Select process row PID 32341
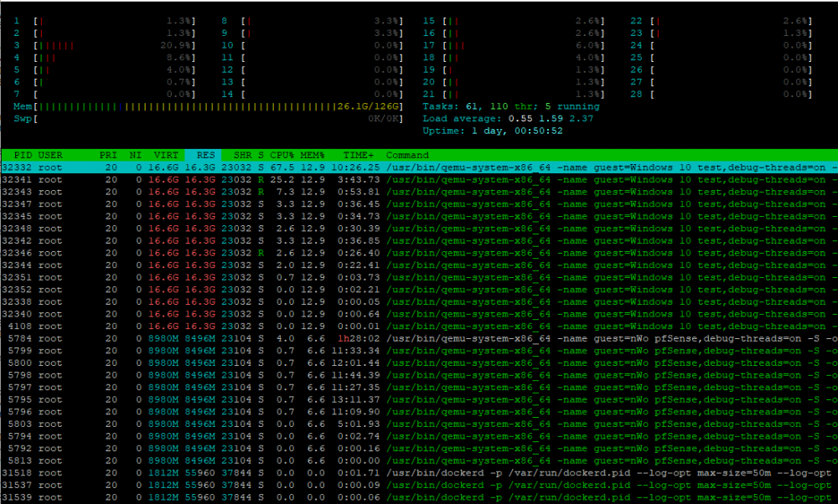Image resolution: width=838 pixels, height=504 pixels. tap(419, 180)
